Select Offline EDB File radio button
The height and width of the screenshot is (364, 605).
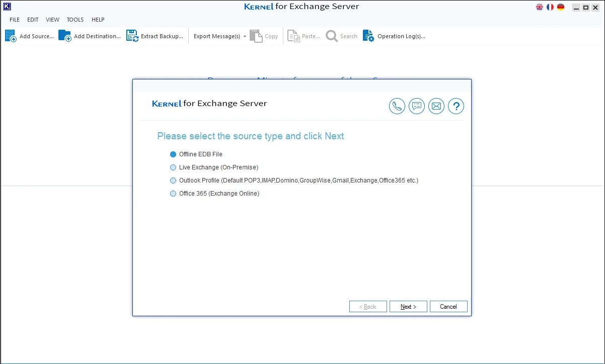tap(174, 154)
